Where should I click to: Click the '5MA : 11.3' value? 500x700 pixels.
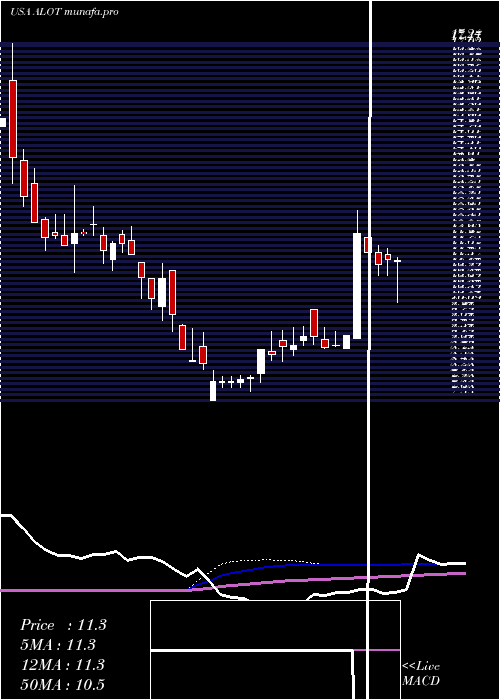pyautogui.click(x=58, y=645)
